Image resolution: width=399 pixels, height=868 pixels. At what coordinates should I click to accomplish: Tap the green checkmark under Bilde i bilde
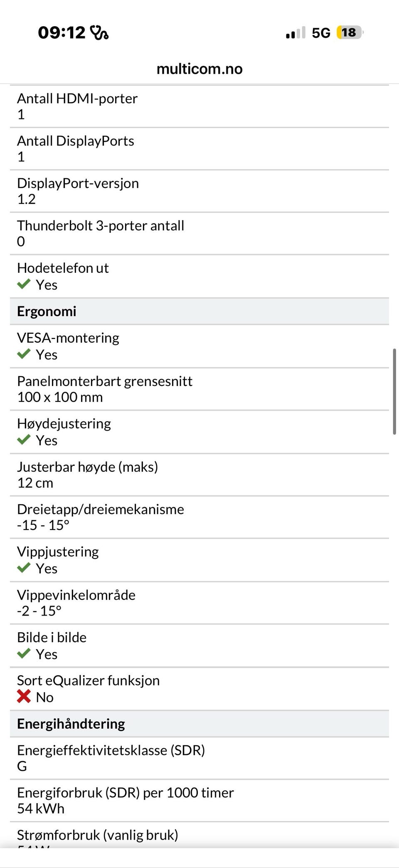[24, 653]
